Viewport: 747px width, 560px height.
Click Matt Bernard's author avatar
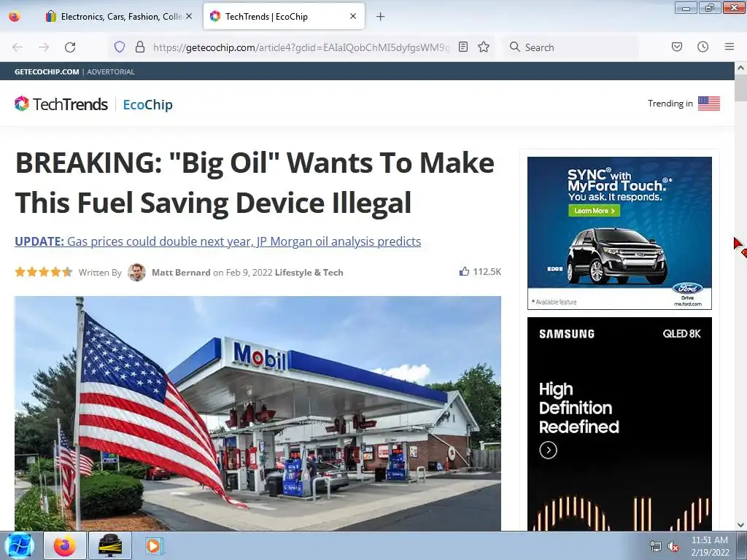point(136,273)
